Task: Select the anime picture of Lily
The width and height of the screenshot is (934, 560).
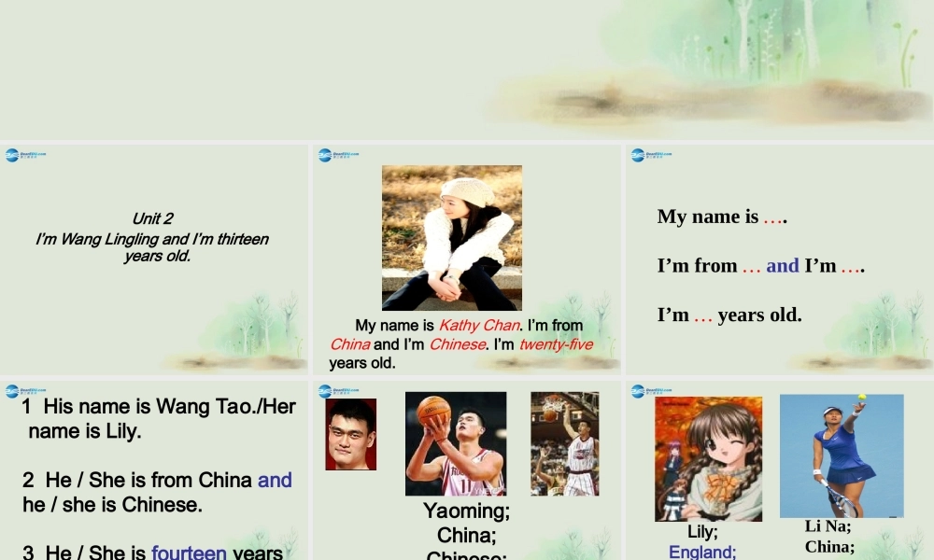Action: point(711,456)
